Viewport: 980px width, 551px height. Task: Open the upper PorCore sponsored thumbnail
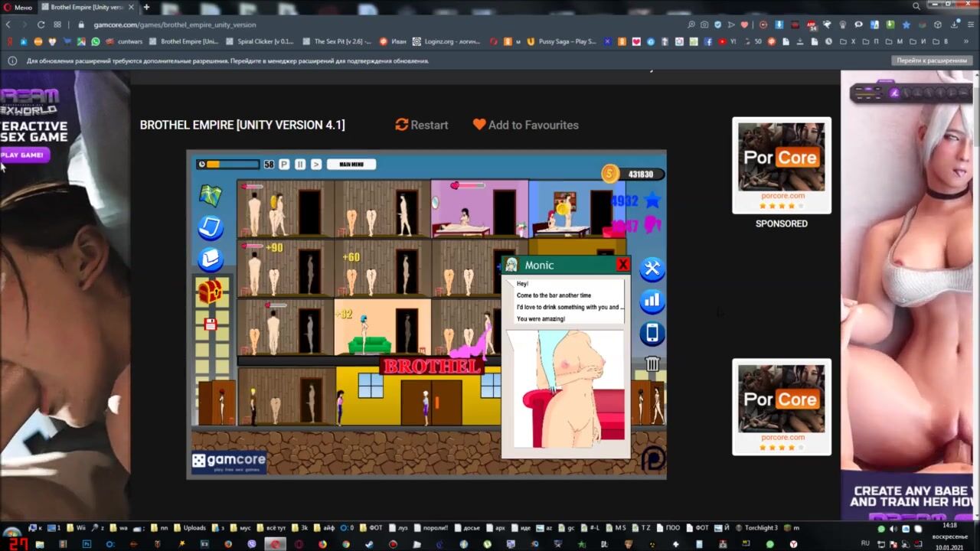click(782, 156)
